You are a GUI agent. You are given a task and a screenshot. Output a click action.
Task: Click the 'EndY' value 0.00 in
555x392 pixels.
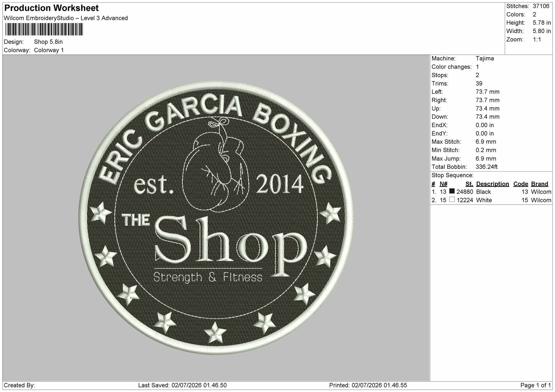pyautogui.click(x=485, y=134)
